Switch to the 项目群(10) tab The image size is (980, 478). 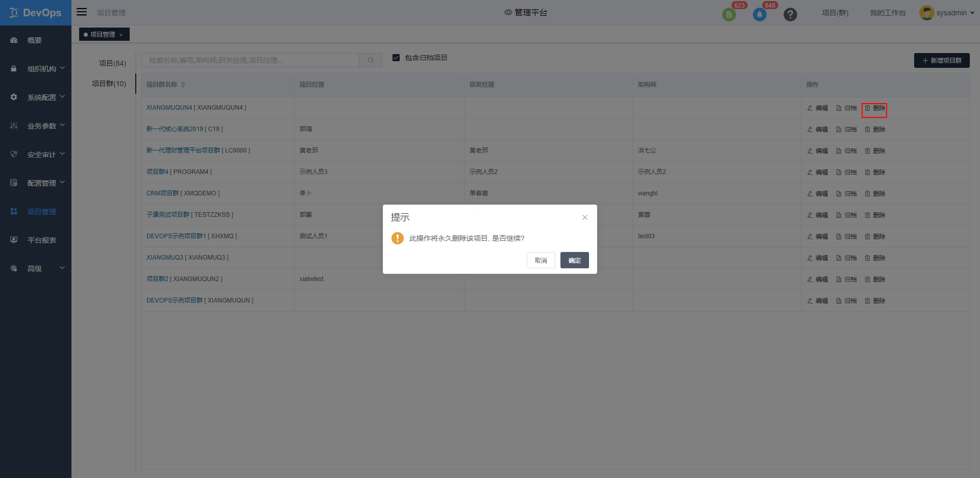(x=109, y=84)
